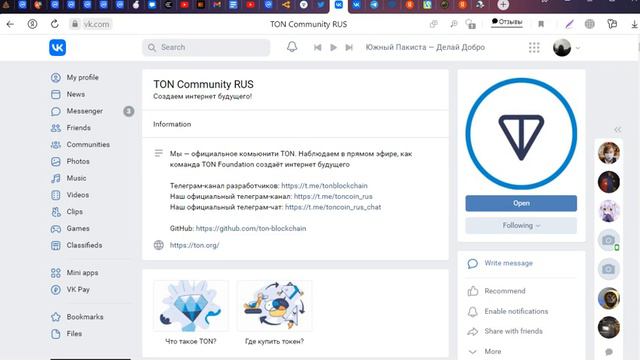Click the VK logo icon
640x360 pixels.
58,47
